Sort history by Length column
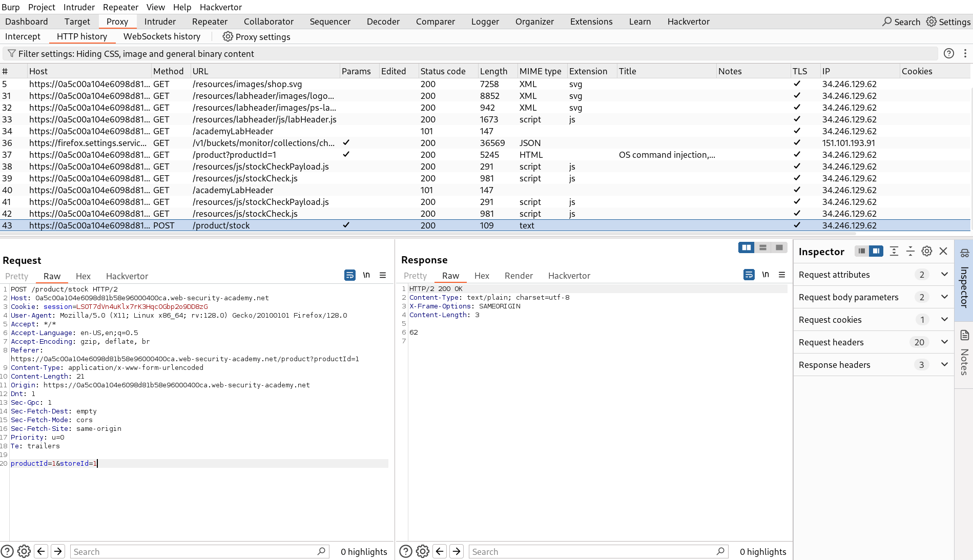This screenshot has height=560, width=973. click(493, 71)
